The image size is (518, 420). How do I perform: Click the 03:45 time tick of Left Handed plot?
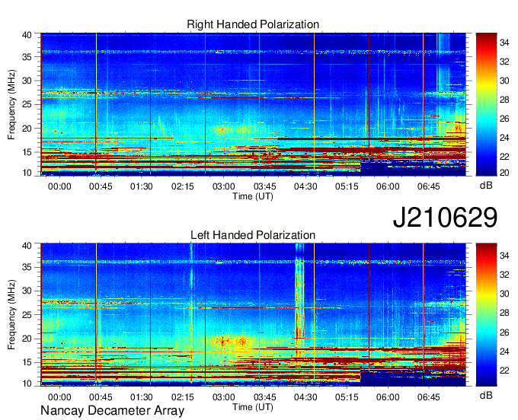click(x=264, y=397)
